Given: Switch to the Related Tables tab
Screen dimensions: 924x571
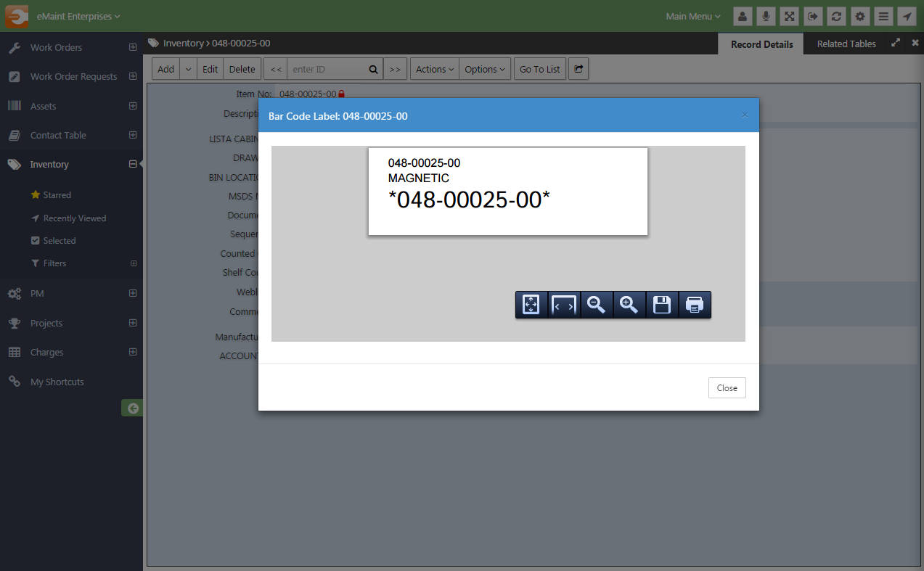Looking at the screenshot, I should 846,44.
